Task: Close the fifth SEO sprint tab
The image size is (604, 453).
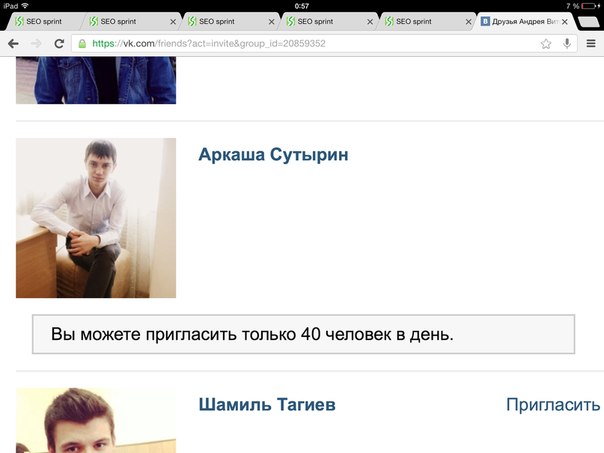Action: [x=468, y=22]
